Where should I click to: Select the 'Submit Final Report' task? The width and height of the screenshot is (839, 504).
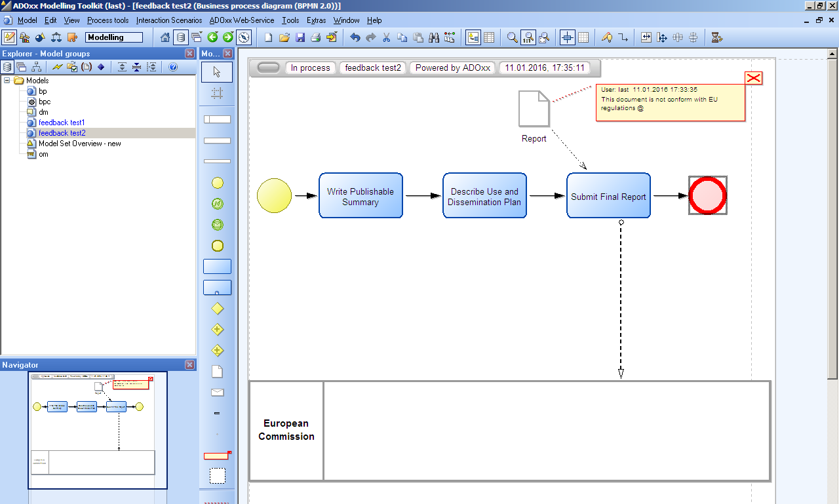pos(608,195)
